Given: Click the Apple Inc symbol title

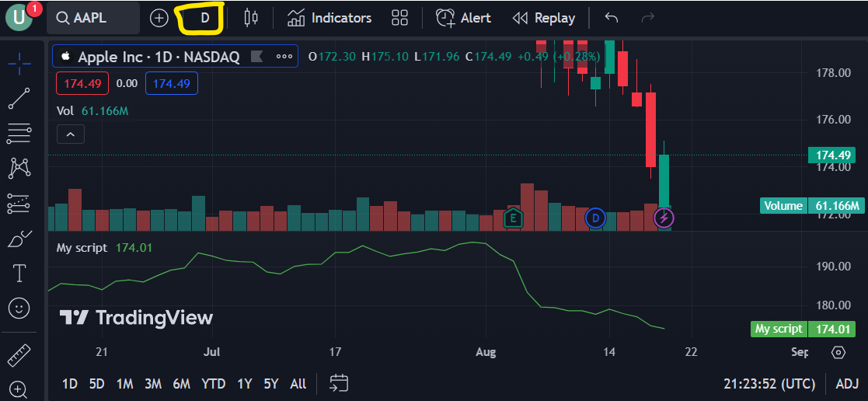Looking at the screenshot, I should [158, 57].
